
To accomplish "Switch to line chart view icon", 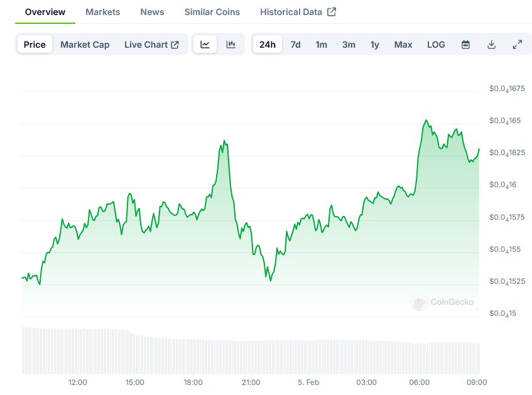I will click(x=205, y=45).
